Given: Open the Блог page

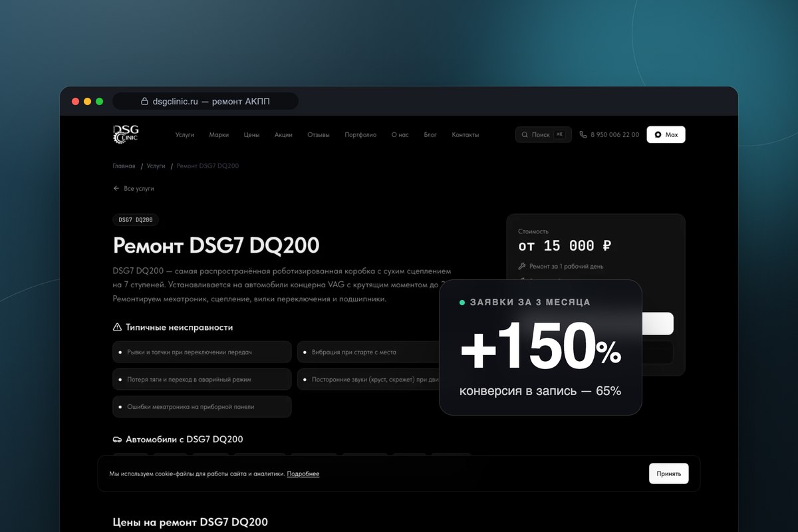Looking at the screenshot, I should pos(430,135).
